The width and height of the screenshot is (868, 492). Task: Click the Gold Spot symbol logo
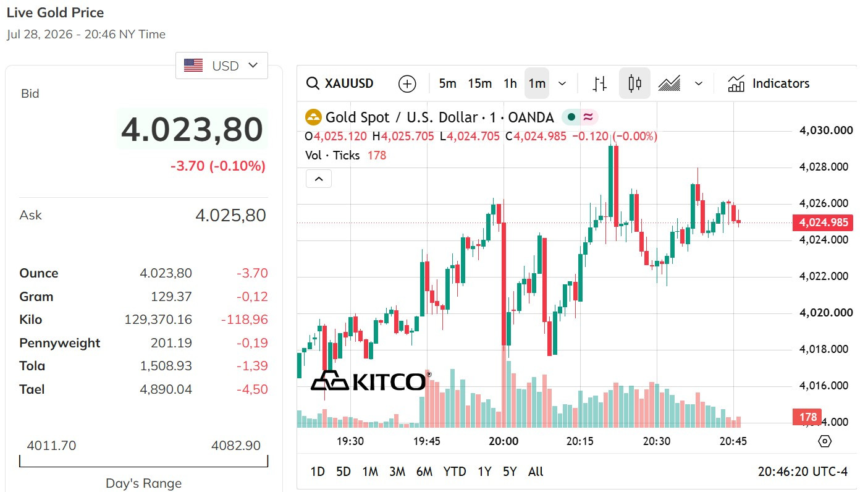coord(314,117)
